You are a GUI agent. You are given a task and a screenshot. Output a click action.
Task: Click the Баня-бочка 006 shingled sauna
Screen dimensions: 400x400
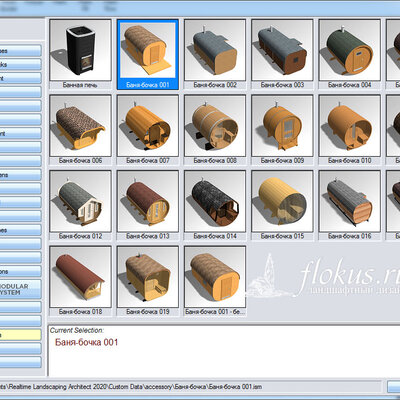80,130
